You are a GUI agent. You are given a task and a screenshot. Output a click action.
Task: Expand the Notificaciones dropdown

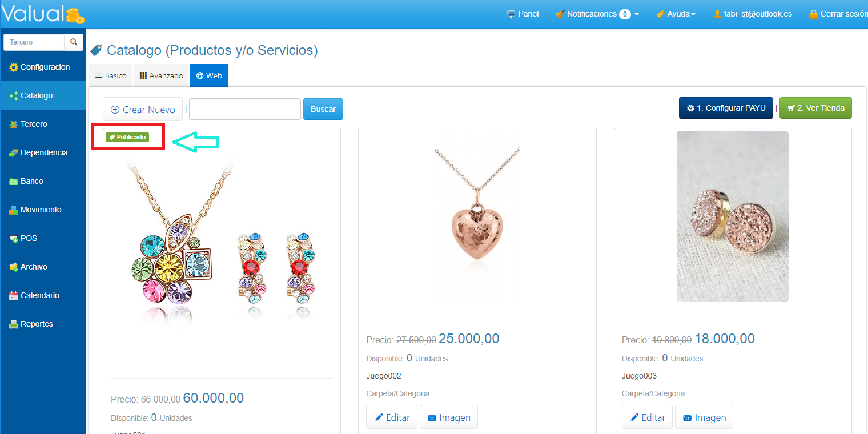(597, 14)
